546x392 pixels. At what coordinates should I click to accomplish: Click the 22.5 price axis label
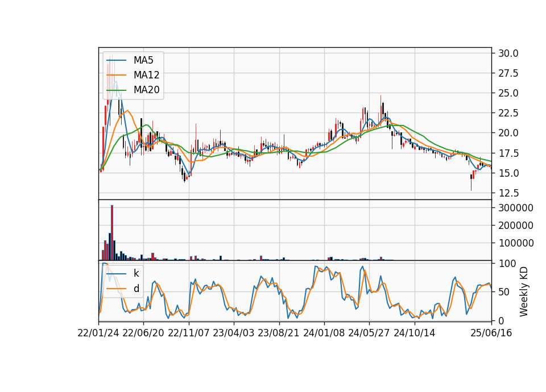point(508,113)
